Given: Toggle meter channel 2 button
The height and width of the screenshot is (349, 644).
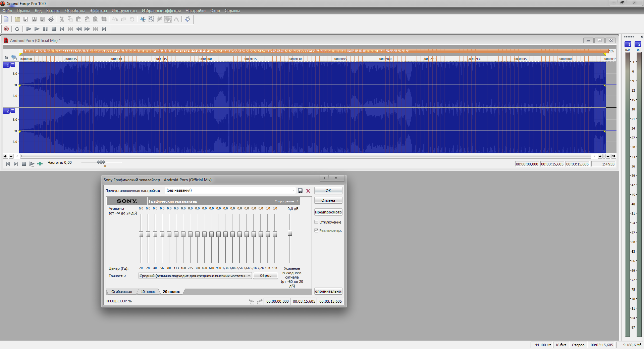Looking at the screenshot, I should pos(638,44).
